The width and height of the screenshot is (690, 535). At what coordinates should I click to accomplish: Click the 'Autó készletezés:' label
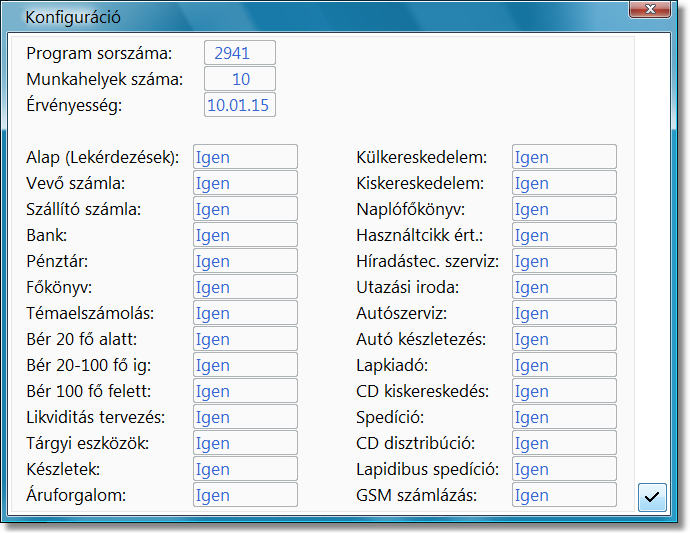coord(421,339)
